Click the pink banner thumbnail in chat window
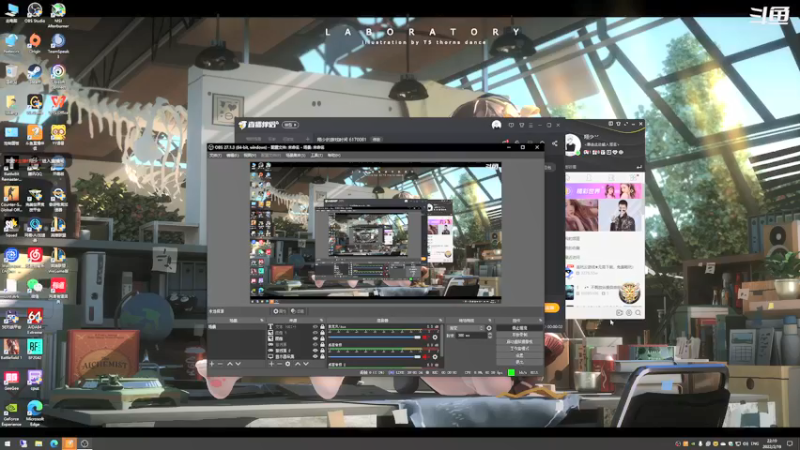Viewport: 800px width, 450px height. click(x=604, y=191)
